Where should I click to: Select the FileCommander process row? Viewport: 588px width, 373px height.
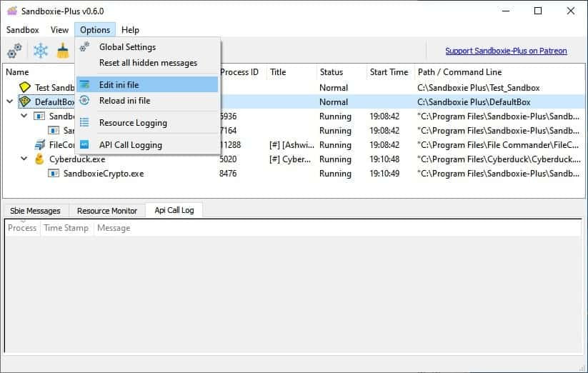pos(294,145)
